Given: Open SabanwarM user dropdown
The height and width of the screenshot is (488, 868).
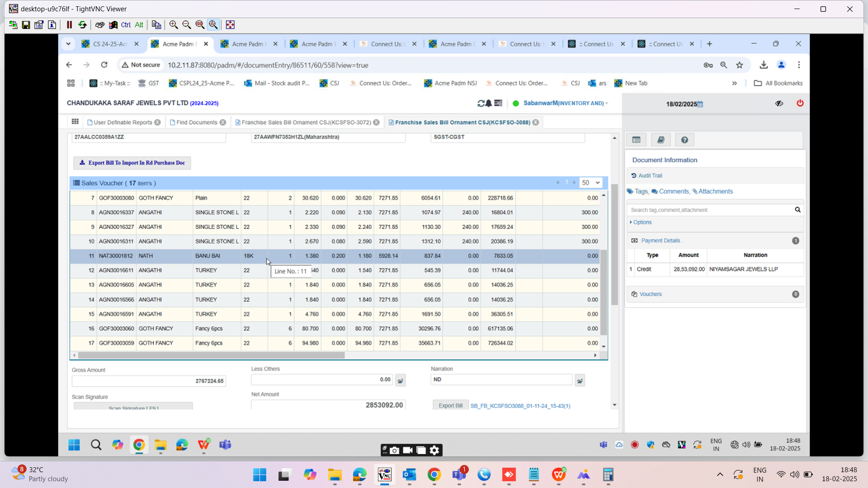Looking at the screenshot, I should [x=566, y=103].
